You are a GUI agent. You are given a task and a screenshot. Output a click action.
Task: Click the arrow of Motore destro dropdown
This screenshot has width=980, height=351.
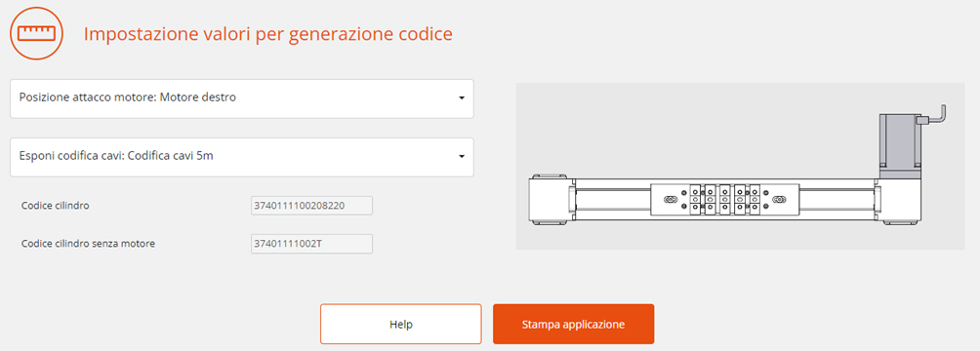point(462,98)
